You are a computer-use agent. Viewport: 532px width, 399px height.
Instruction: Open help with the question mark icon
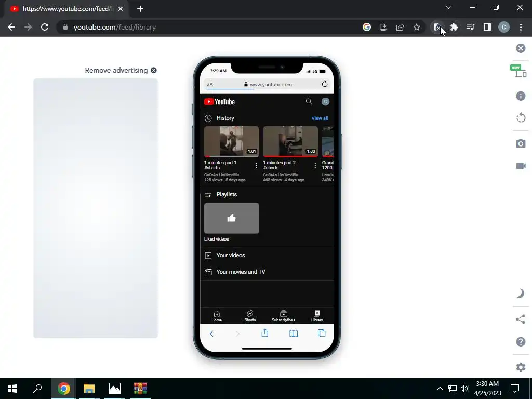coord(521,342)
